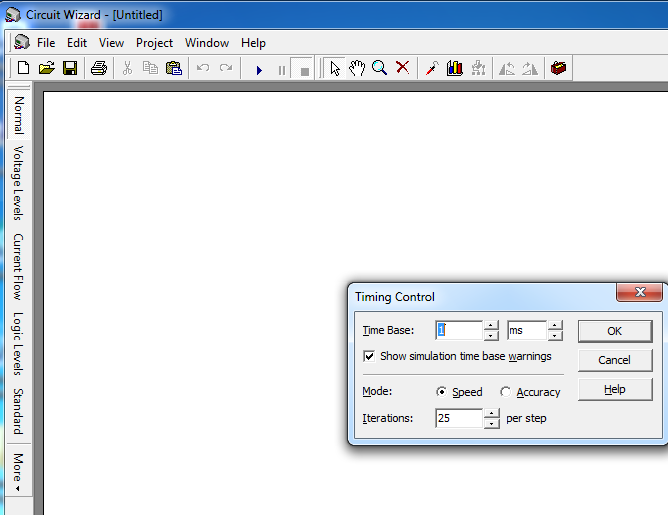Stop the simulation

pyautogui.click(x=304, y=71)
